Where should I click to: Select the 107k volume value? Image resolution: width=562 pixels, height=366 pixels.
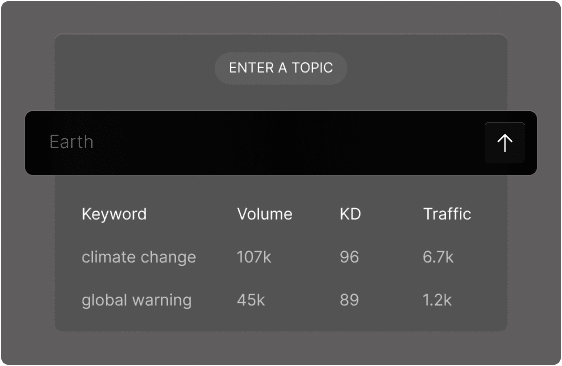pos(254,257)
